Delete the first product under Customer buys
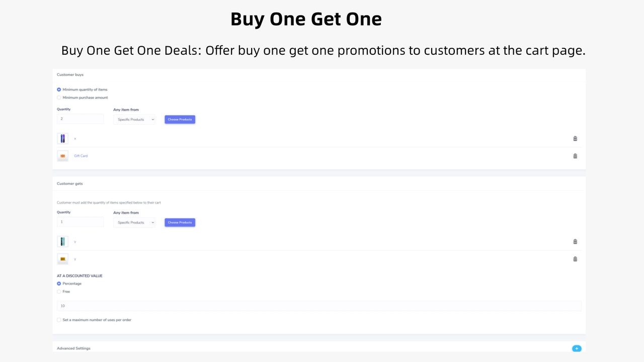Image resolution: width=644 pixels, height=362 pixels. click(x=575, y=138)
